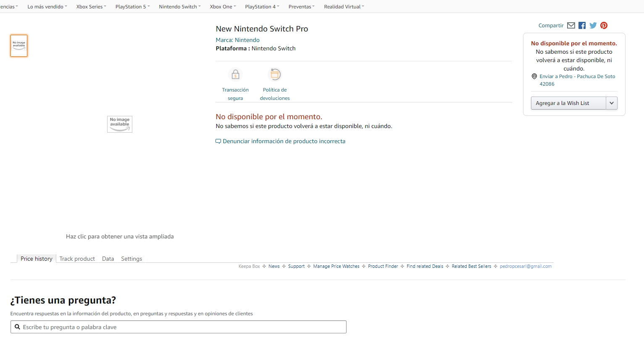Click Agregar a la Wish List button
644x343 pixels.
[x=568, y=103]
